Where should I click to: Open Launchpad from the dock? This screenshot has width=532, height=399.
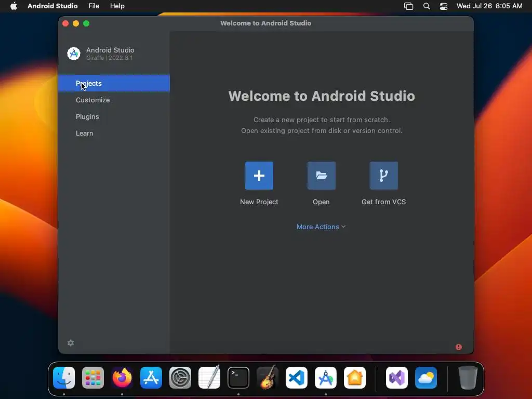[93, 378]
